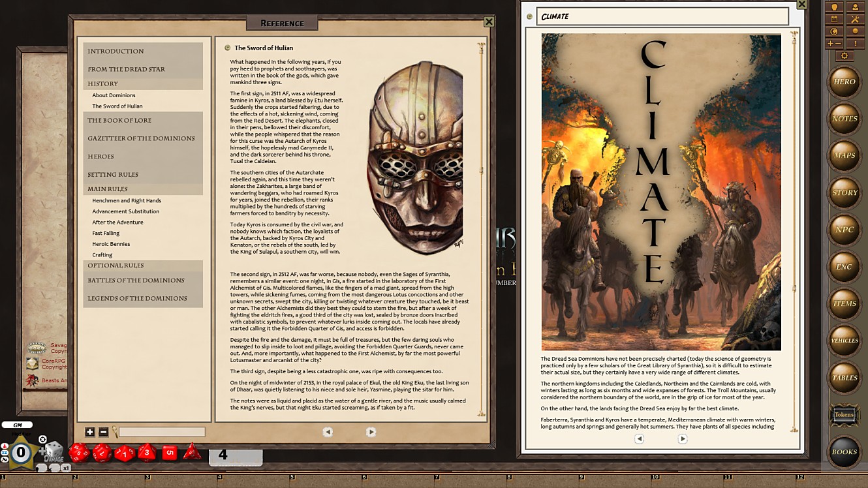Open the Tables sidebar button
868x488 pixels.
(x=845, y=377)
